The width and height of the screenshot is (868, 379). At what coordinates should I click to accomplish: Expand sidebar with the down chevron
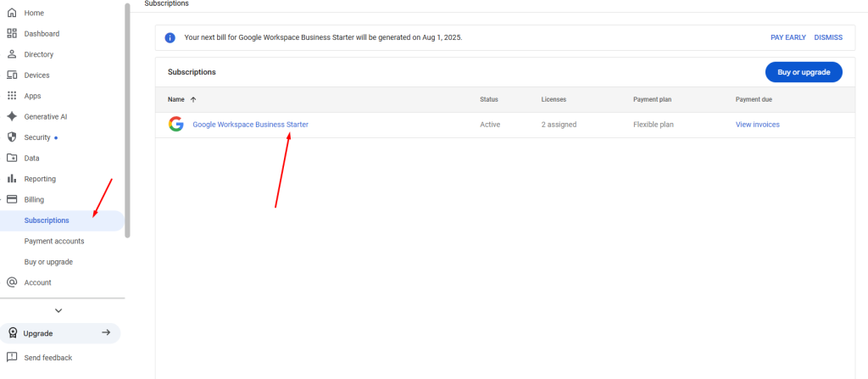pyautogui.click(x=58, y=310)
